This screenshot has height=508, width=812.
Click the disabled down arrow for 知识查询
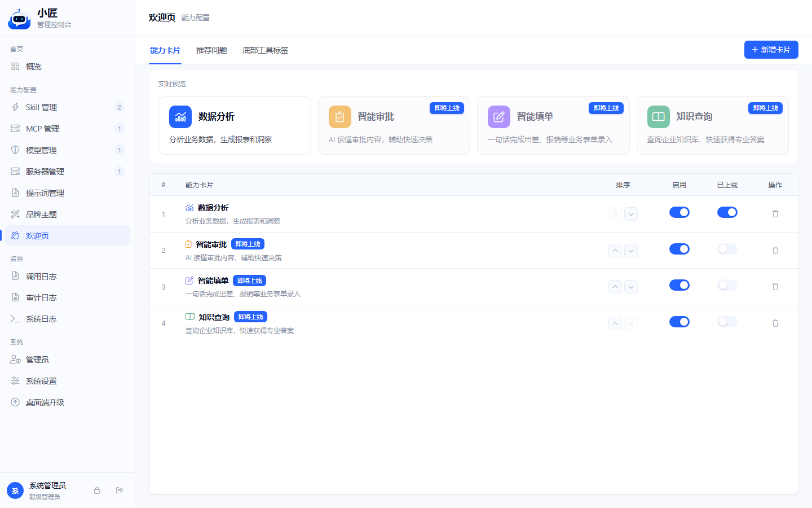(631, 323)
